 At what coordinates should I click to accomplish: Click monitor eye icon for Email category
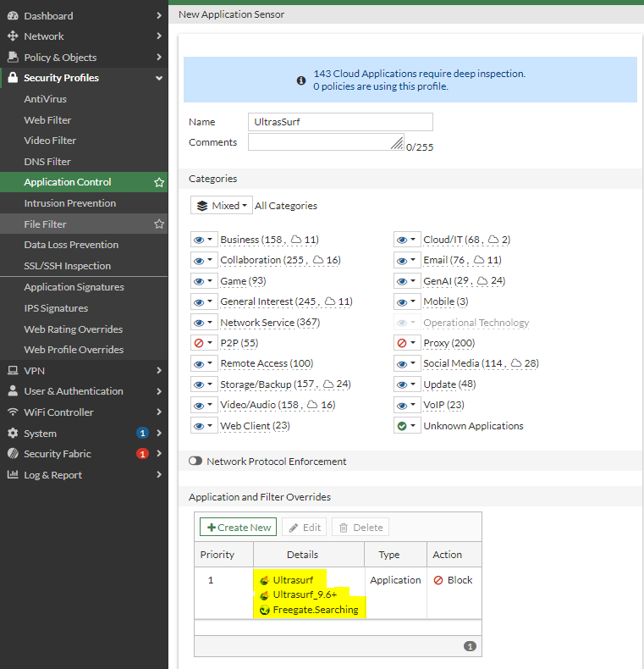point(402,260)
